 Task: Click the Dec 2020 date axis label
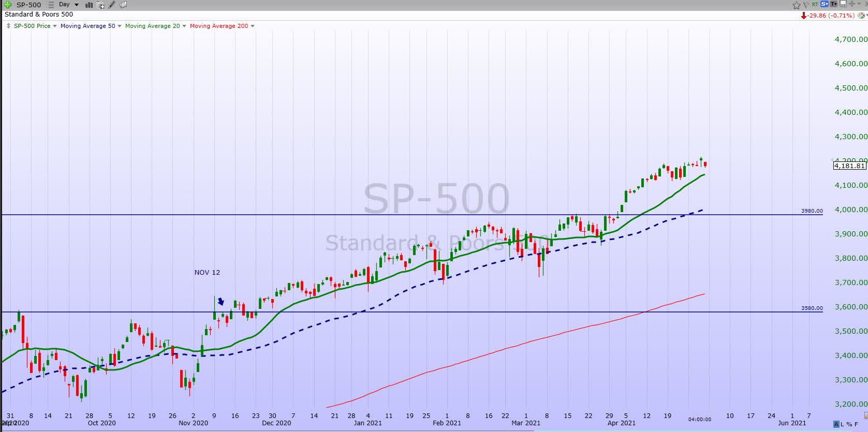pos(276,423)
